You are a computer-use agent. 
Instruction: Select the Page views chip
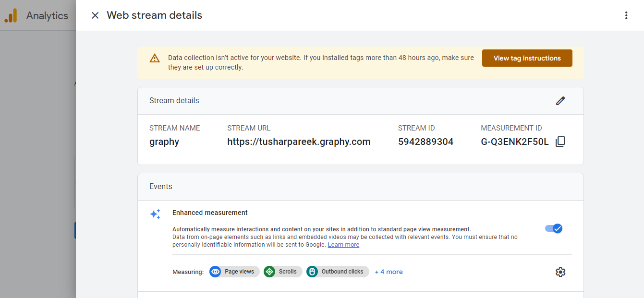coord(239,272)
